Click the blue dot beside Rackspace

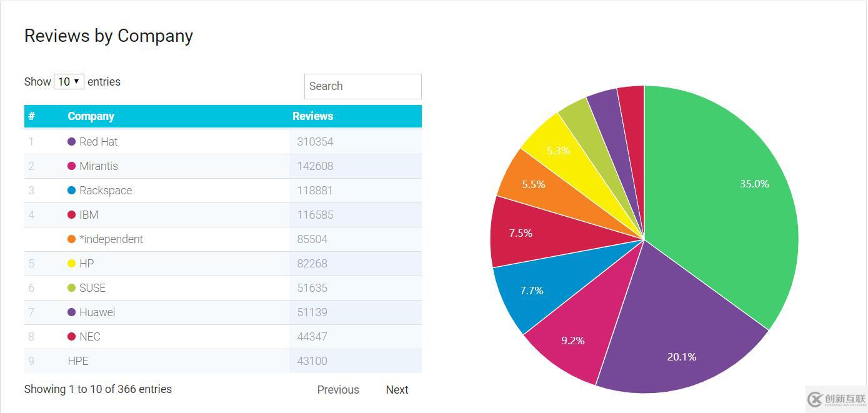click(x=71, y=191)
